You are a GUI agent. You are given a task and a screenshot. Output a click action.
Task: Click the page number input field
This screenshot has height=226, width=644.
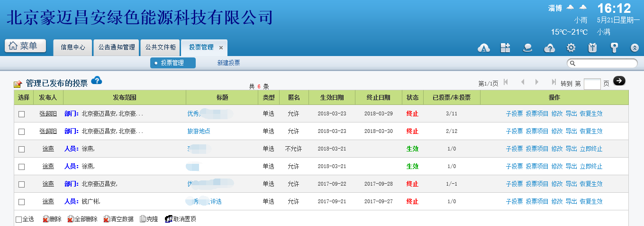pos(592,84)
